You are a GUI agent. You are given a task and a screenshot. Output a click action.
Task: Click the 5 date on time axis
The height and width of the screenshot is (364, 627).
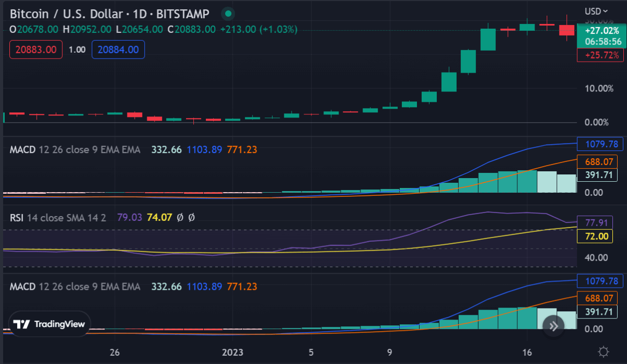click(x=311, y=351)
